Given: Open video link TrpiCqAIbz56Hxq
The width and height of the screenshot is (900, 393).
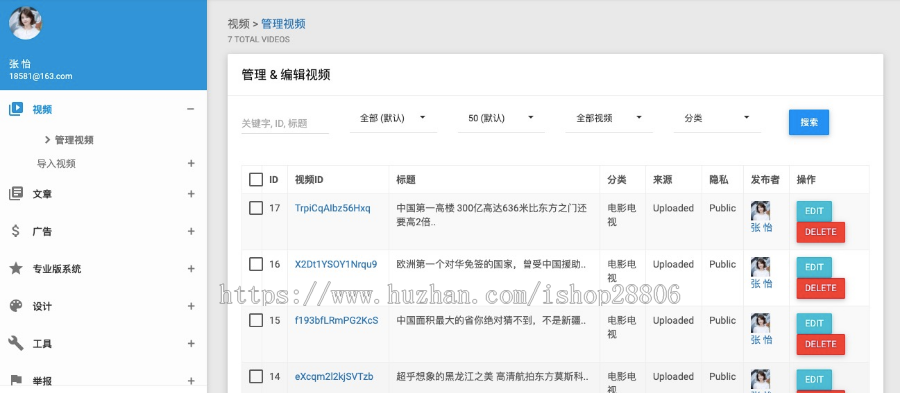Looking at the screenshot, I should (333, 208).
